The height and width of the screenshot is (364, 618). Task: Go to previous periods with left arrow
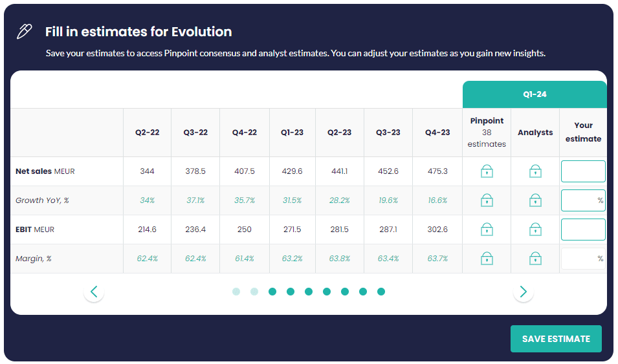pos(94,292)
